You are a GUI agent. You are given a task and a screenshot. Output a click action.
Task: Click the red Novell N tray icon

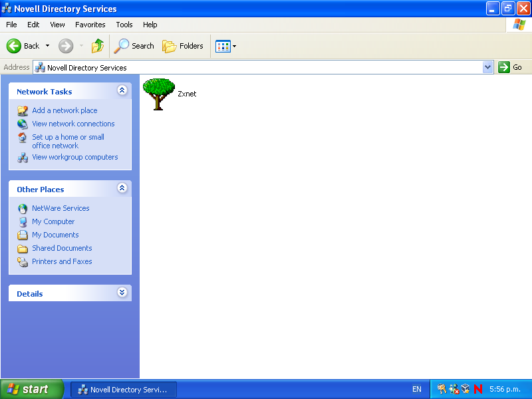[478, 389]
